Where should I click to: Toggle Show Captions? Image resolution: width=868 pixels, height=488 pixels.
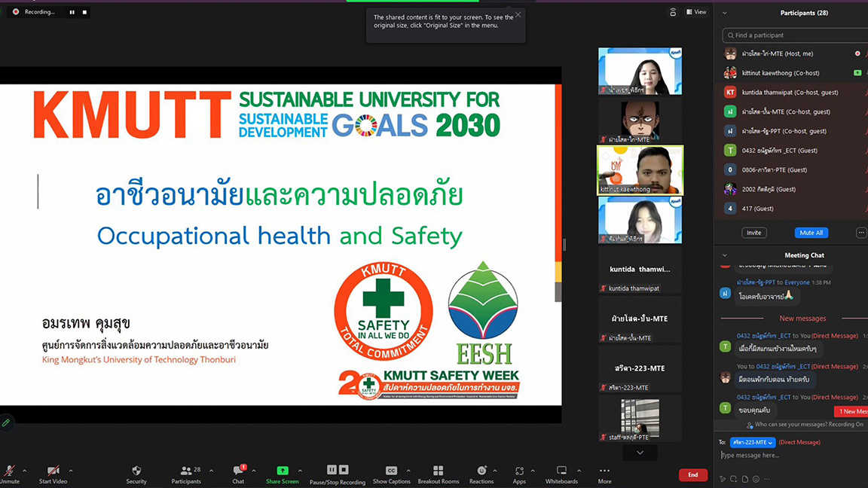click(x=391, y=474)
